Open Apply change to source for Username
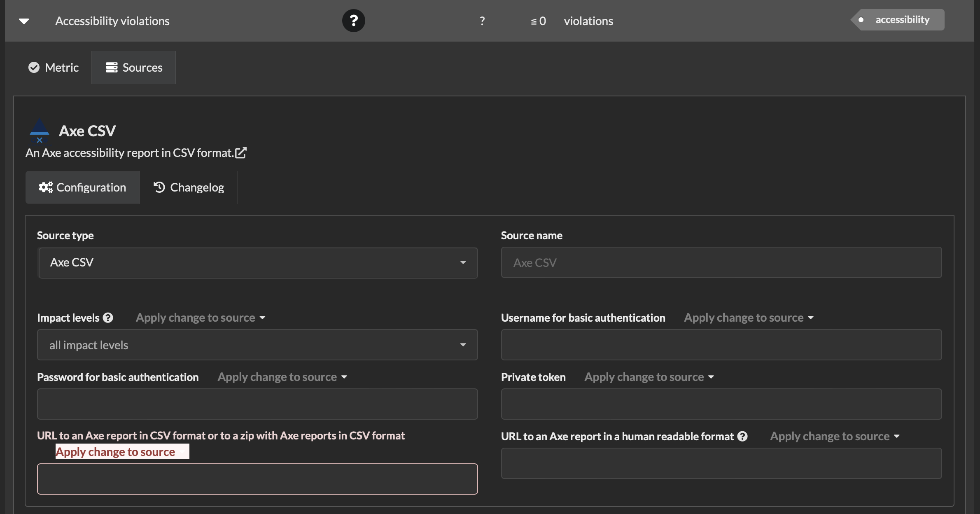Image resolution: width=980 pixels, height=514 pixels. [749, 318]
